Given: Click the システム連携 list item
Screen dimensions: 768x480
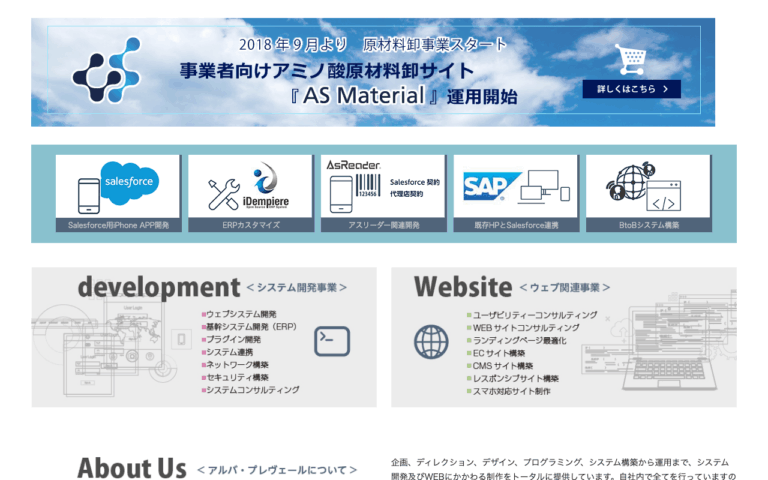Looking at the screenshot, I should [227, 352].
